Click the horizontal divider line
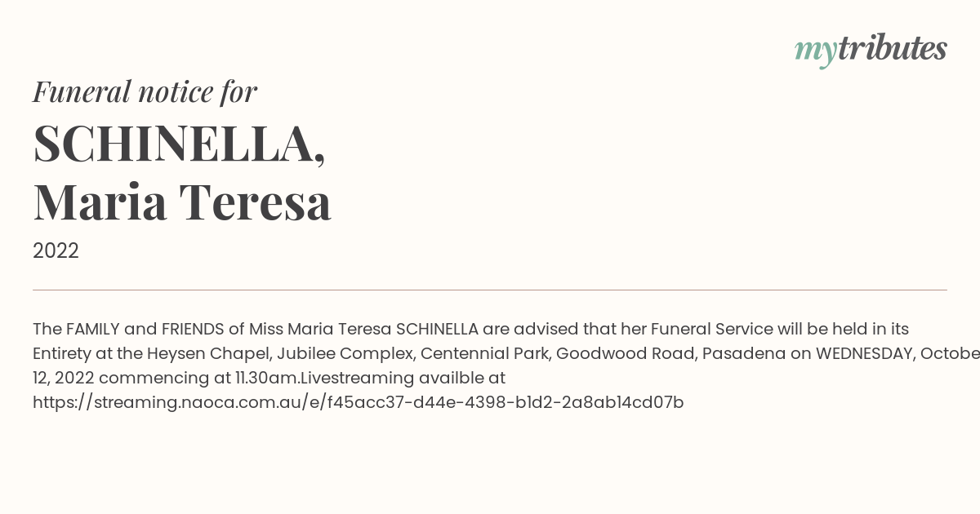Viewport: 980px width, 514px height. 490,290
